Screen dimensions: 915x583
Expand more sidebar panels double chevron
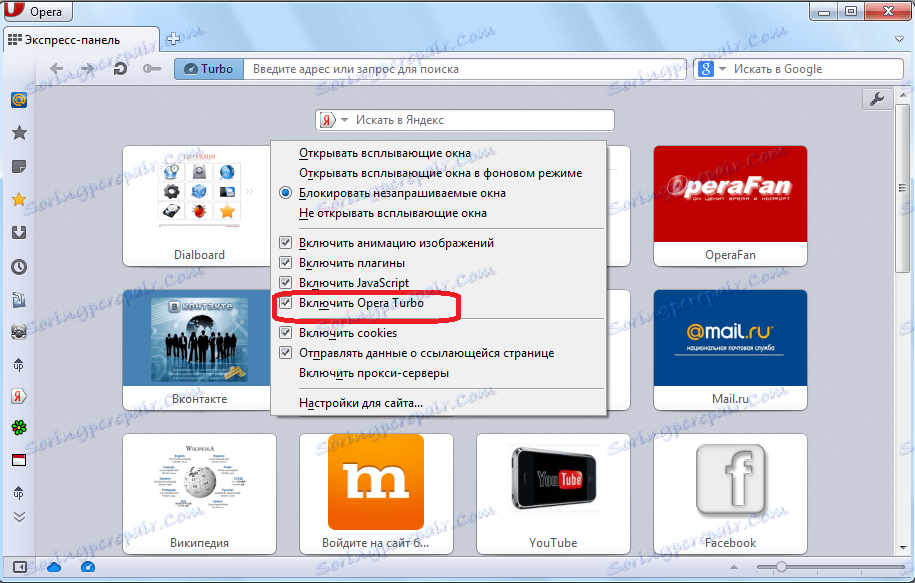[x=19, y=516]
